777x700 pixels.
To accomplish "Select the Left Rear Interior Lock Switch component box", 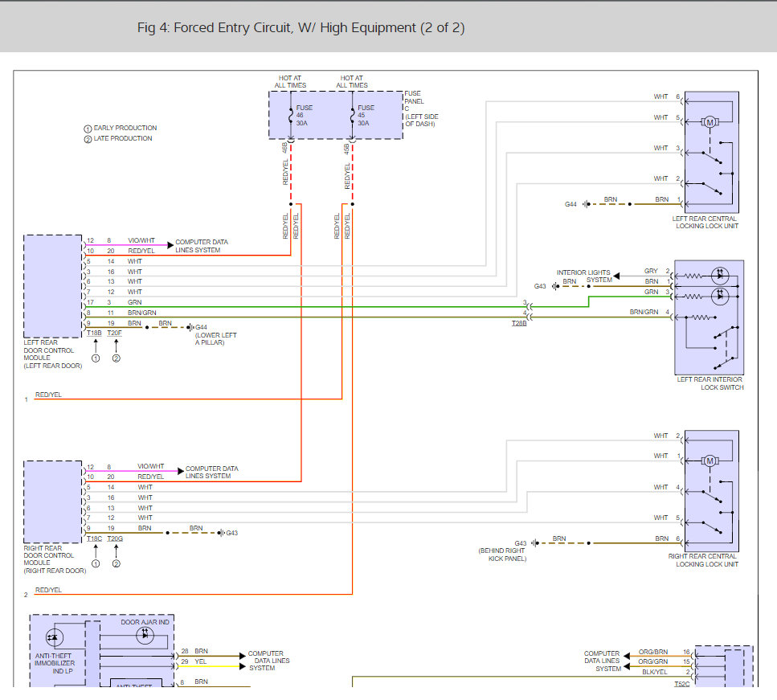I will (710, 317).
